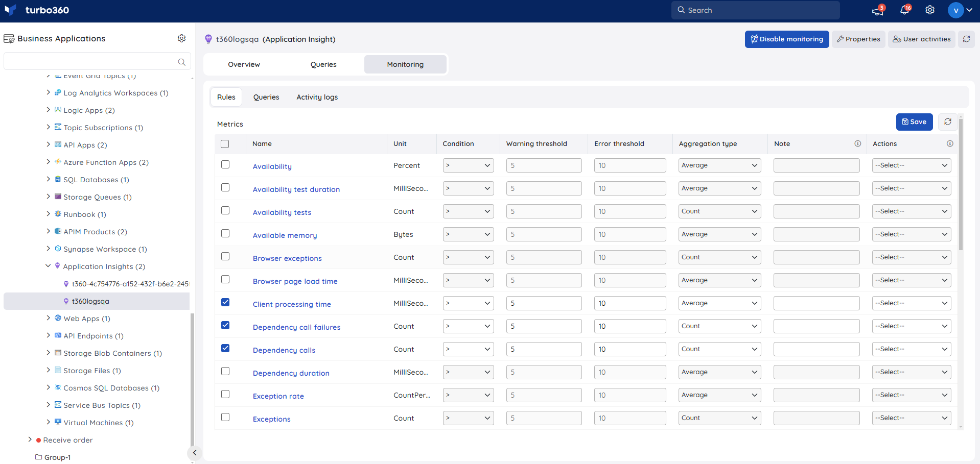This screenshot has height=464, width=980.
Task: Open the top bar settings gear
Action: [x=930, y=10]
